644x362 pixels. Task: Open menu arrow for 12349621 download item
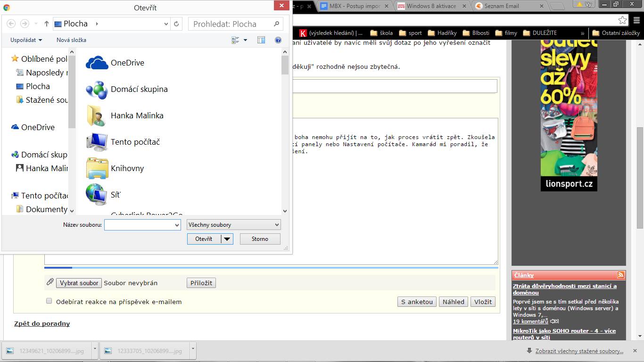point(95,351)
